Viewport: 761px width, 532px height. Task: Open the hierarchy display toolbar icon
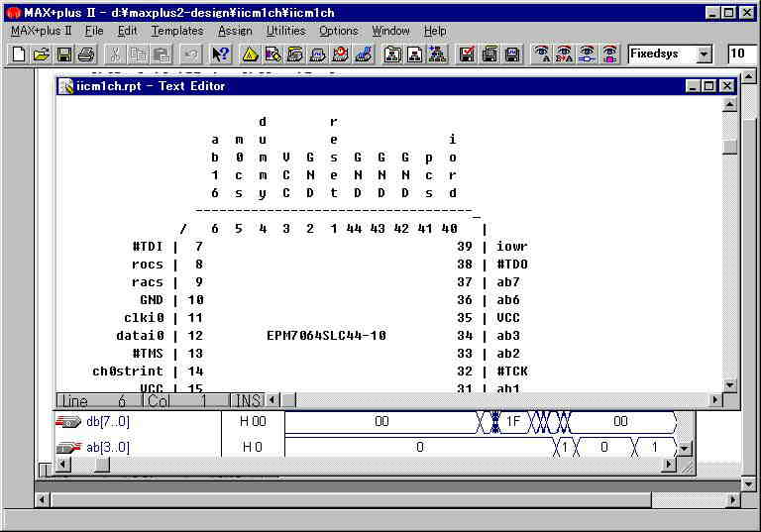[437, 54]
